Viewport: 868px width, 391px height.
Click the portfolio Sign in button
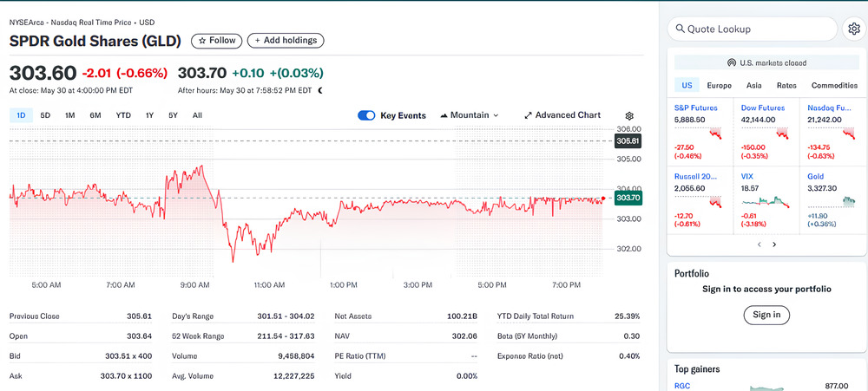[x=766, y=315]
